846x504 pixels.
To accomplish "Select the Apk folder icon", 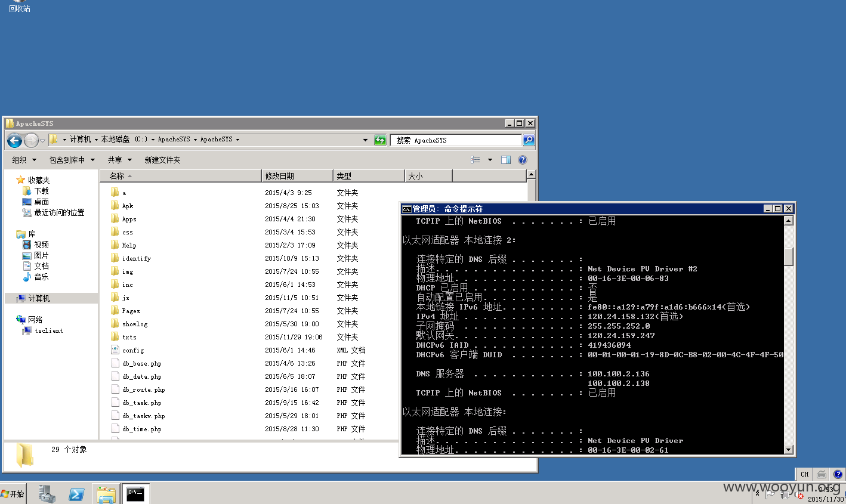I will 115,205.
